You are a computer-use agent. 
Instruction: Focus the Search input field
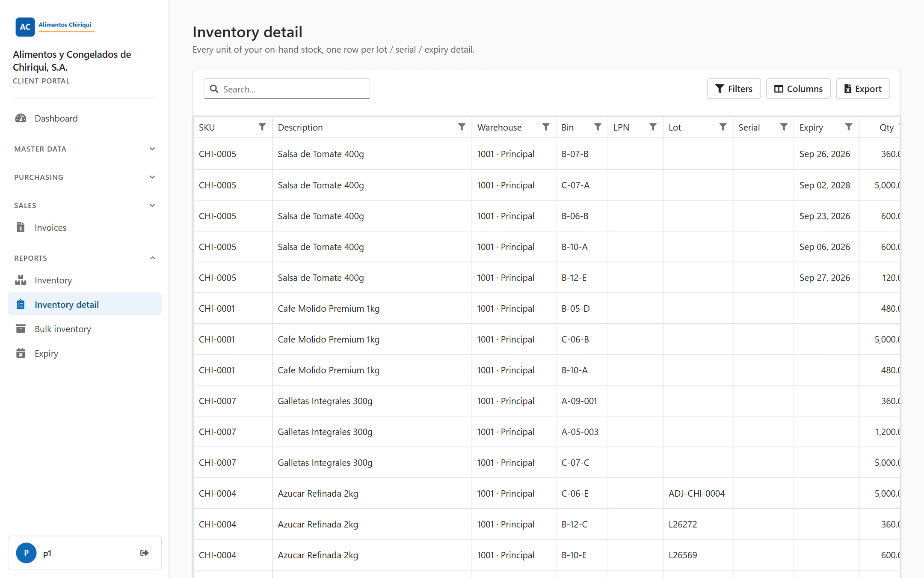coord(287,89)
